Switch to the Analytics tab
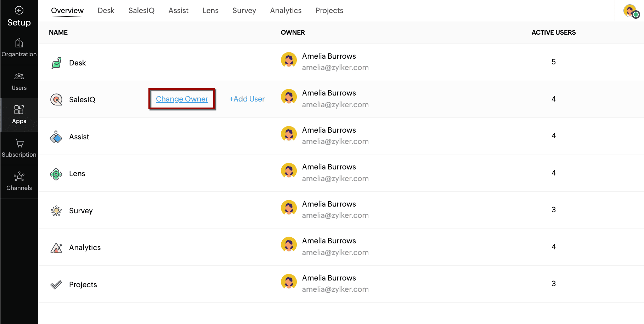Image resolution: width=644 pixels, height=324 pixels. pos(286,11)
